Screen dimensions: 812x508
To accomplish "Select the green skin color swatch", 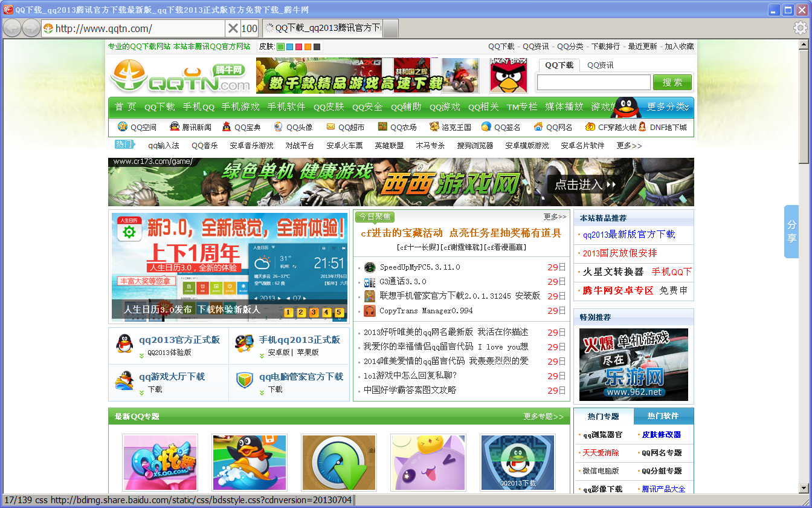I will coord(281,47).
